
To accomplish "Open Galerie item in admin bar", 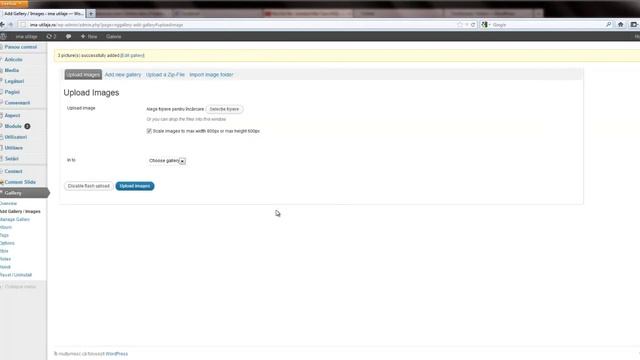I will click(x=113, y=36).
